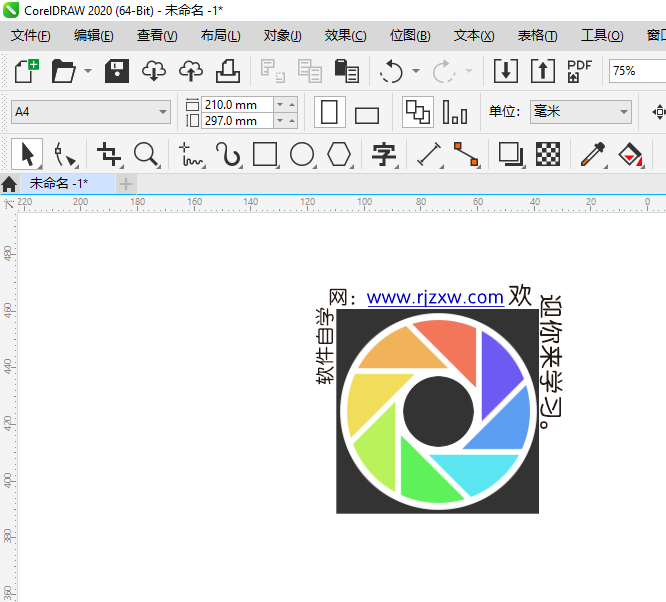Add a new document tab with plus button
The height and width of the screenshot is (602, 666).
click(125, 184)
